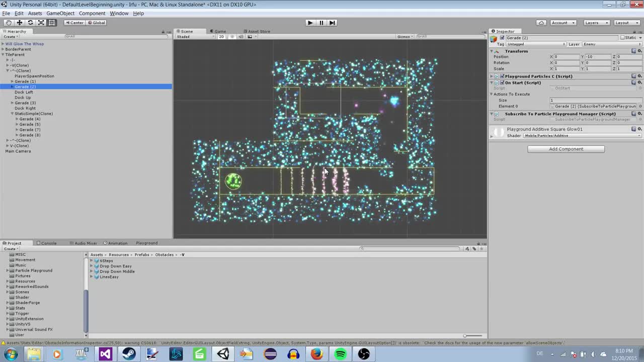Viewport: 644px width, 362px height.
Task: Open the Component menu
Action: pos(92,14)
